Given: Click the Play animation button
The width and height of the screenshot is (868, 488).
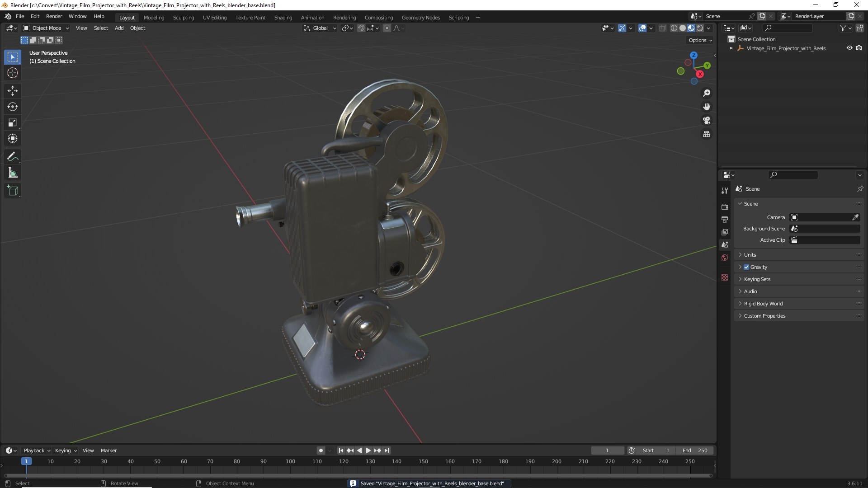Looking at the screenshot, I should 368,450.
